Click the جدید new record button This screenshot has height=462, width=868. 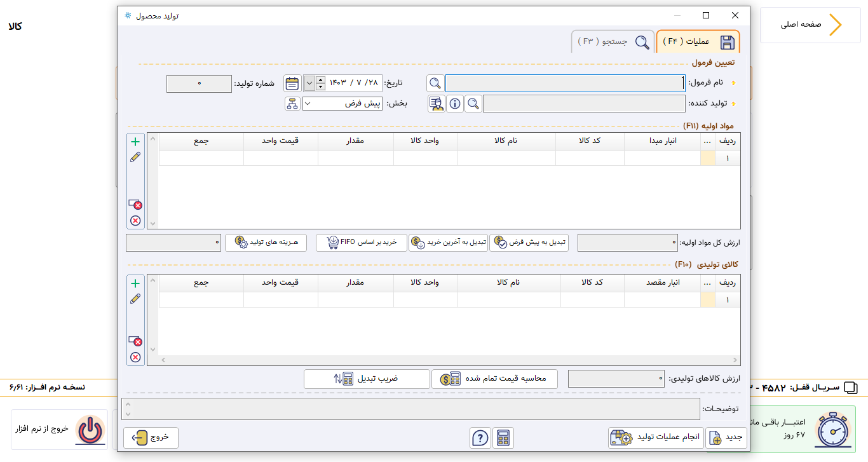[x=726, y=438]
